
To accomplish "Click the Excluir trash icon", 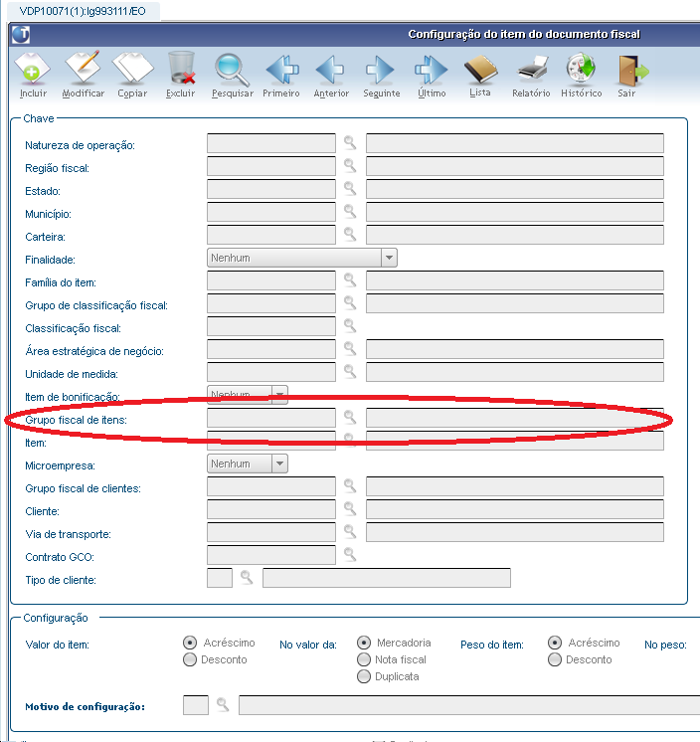I will (x=181, y=69).
